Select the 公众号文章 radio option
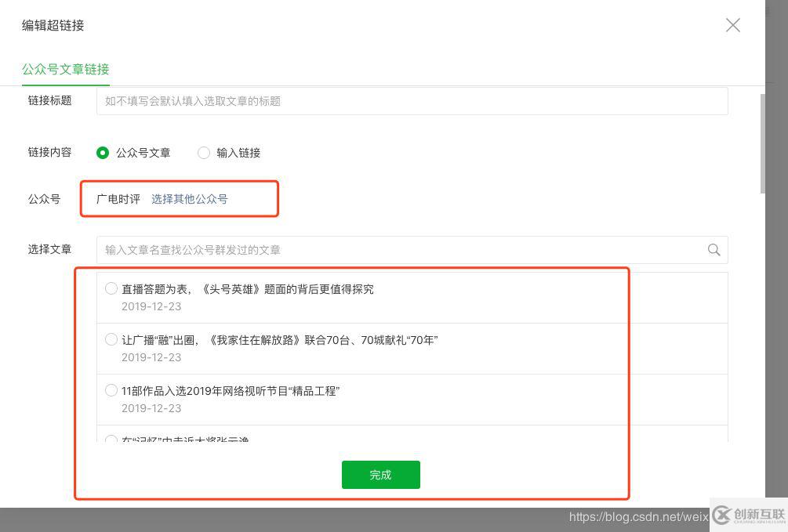This screenshot has width=788, height=532. tap(103, 153)
